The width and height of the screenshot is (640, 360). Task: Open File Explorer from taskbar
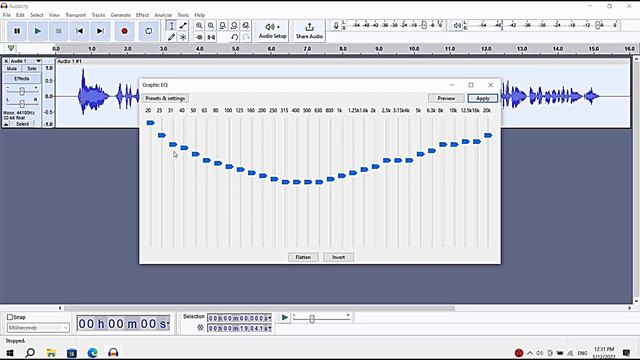click(x=51, y=353)
